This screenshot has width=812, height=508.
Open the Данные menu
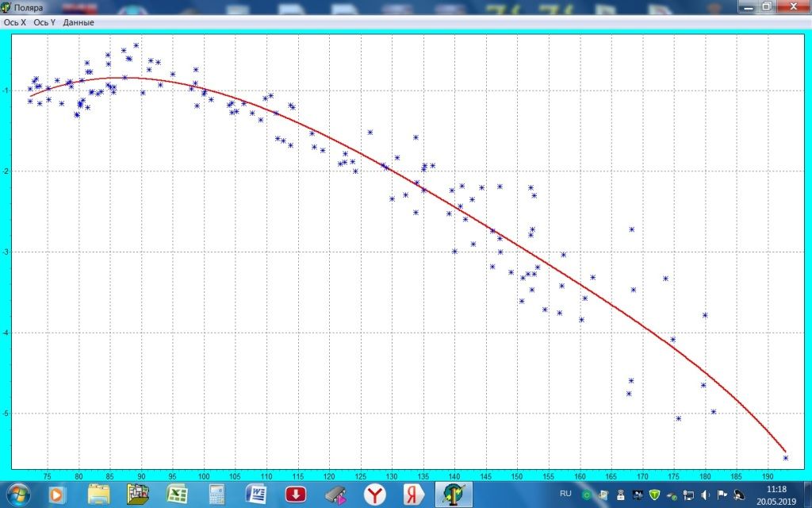tap(79, 22)
